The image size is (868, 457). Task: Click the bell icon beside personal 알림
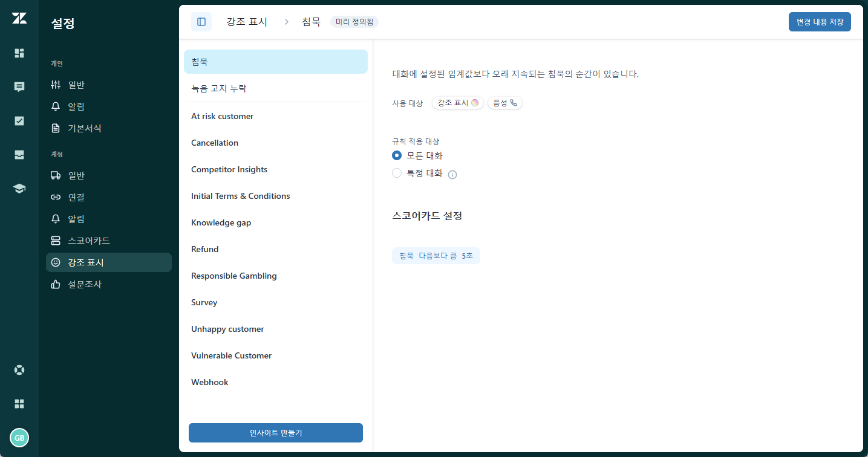pyautogui.click(x=56, y=106)
